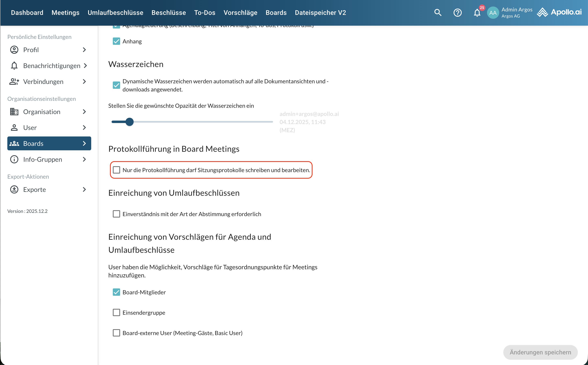Click the AA user avatar
The width and height of the screenshot is (588, 365).
(493, 13)
